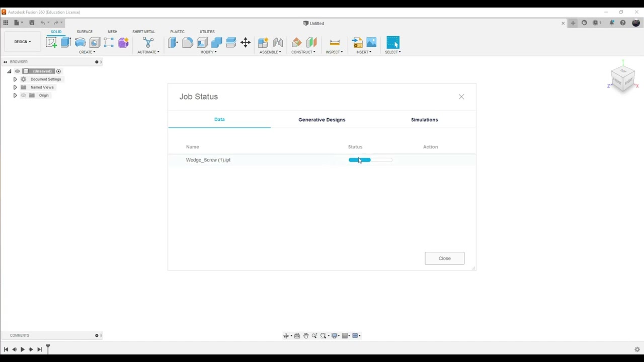This screenshot has width=644, height=362.
Task: Select the Extrude tool in Create group
Action: [x=65, y=42]
